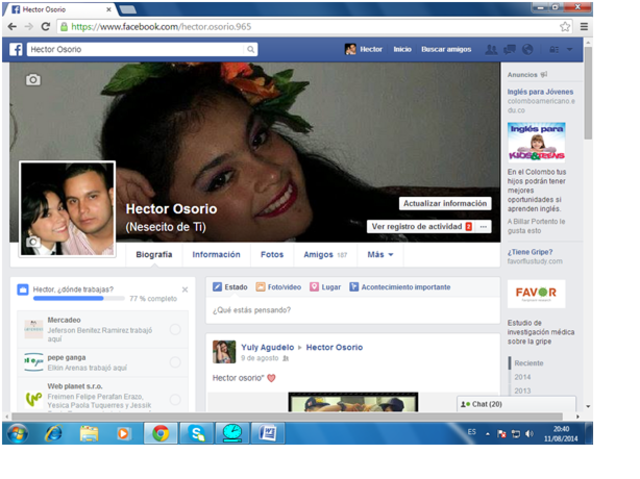
Task: Click the Hector Osorio profile photo thumbnail
Action: (68, 209)
